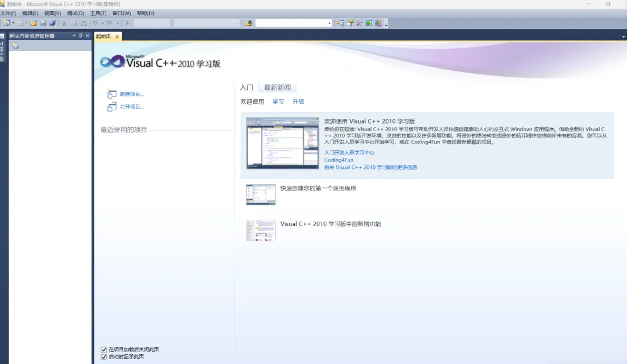This screenshot has height=364, width=627.
Task: Select the 学习 sub-tab
Action: pos(278,102)
